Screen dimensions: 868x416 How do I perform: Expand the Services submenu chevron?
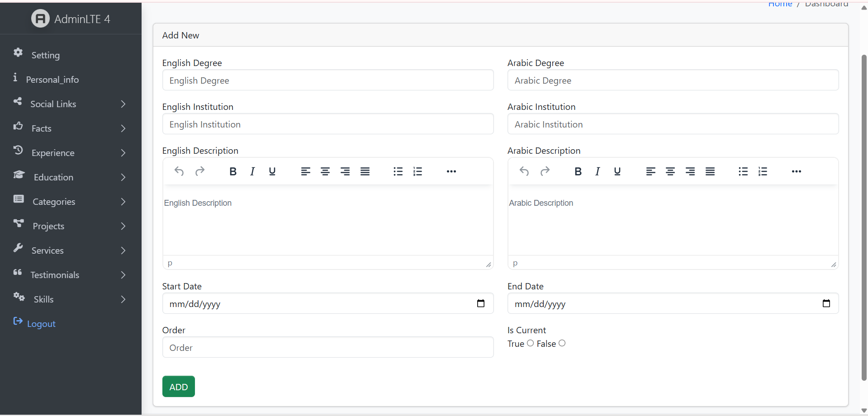click(123, 251)
